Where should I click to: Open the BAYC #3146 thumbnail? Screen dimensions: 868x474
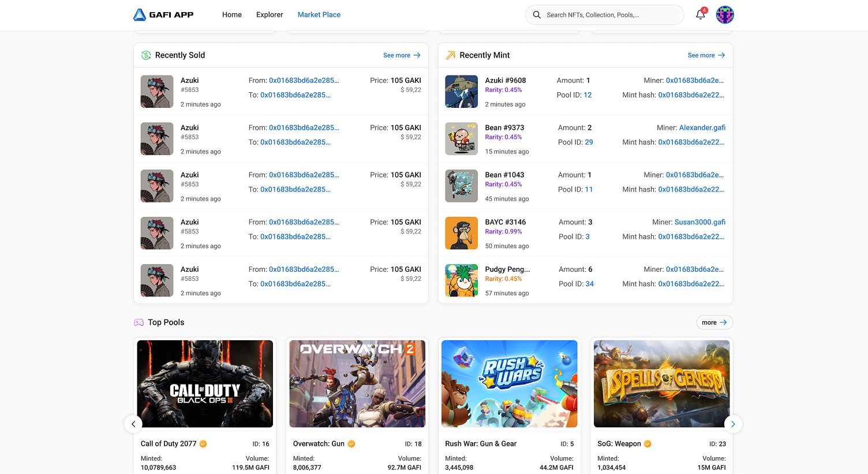coord(461,233)
